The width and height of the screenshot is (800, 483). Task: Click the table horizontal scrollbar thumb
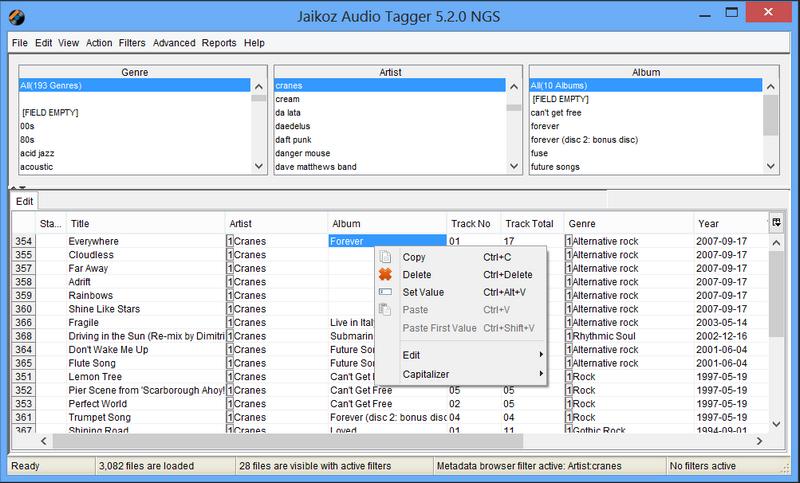pyautogui.click(x=288, y=441)
